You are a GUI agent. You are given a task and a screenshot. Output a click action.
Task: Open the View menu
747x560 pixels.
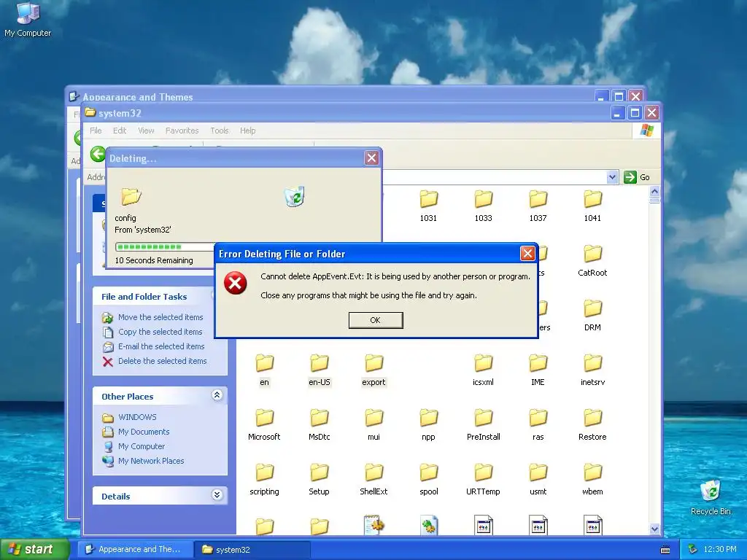click(x=146, y=131)
